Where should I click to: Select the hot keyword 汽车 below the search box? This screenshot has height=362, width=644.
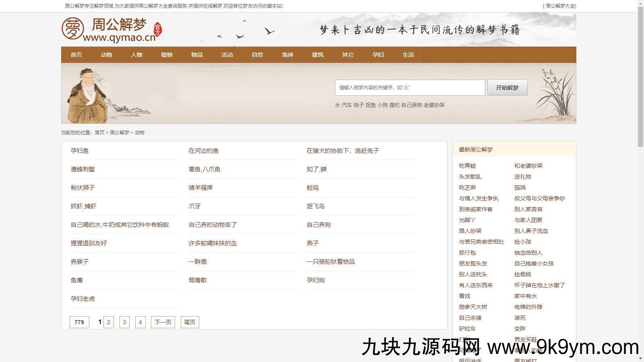pyautogui.click(x=347, y=105)
